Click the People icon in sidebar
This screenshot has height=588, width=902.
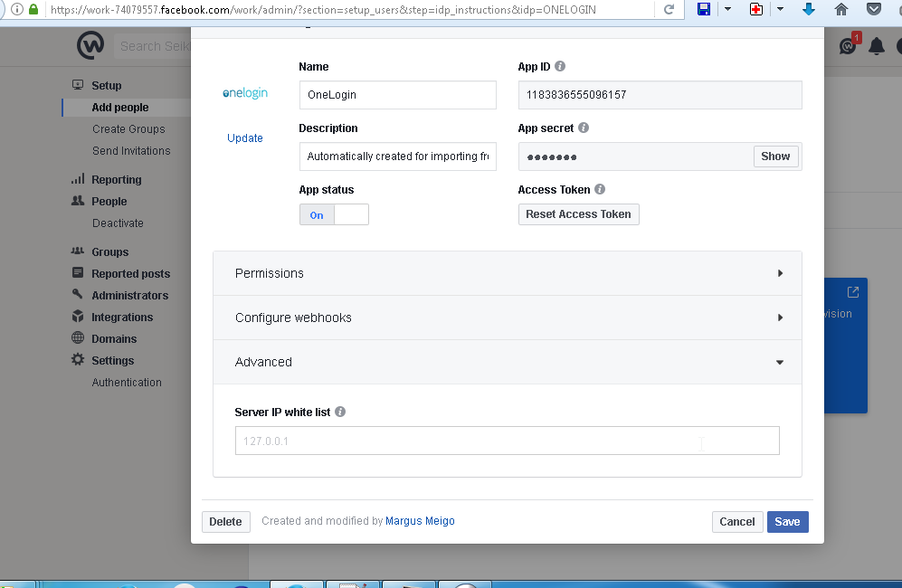pyautogui.click(x=78, y=201)
